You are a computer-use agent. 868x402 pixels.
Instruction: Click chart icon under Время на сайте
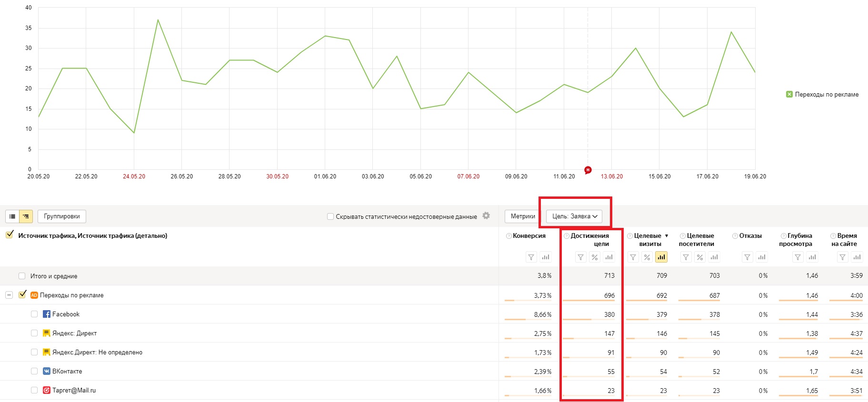[x=857, y=257]
